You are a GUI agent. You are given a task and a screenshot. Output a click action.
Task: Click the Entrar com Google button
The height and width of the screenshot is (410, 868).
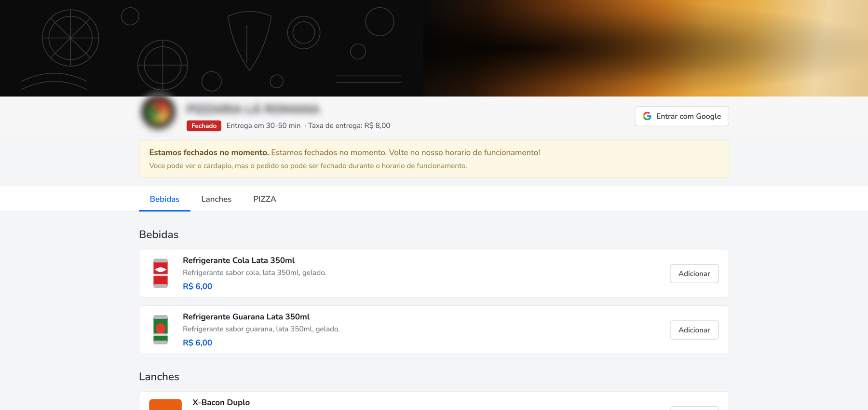point(681,116)
